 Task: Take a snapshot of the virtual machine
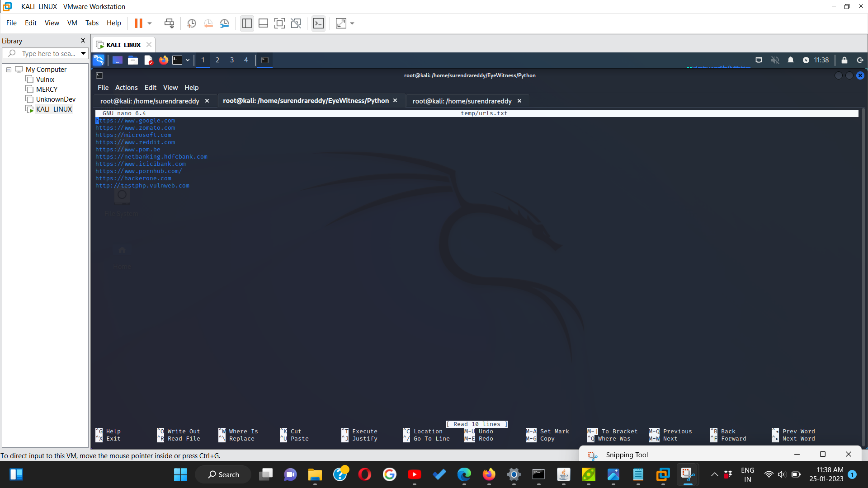[x=192, y=23]
